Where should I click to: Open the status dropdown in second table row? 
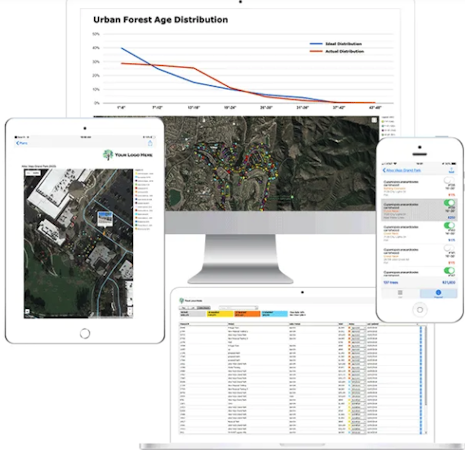[x=358, y=332]
